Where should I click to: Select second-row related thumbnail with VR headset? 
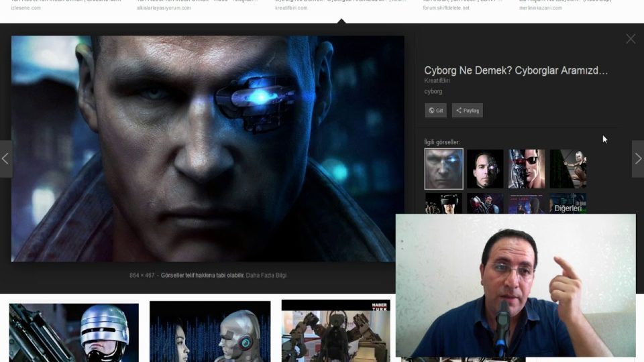[443, 204]
